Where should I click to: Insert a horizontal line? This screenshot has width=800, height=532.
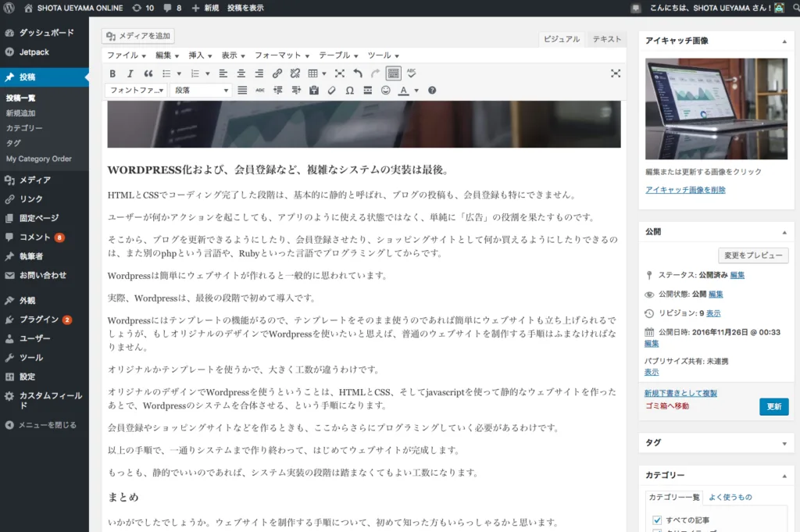(x=368, y=91)
